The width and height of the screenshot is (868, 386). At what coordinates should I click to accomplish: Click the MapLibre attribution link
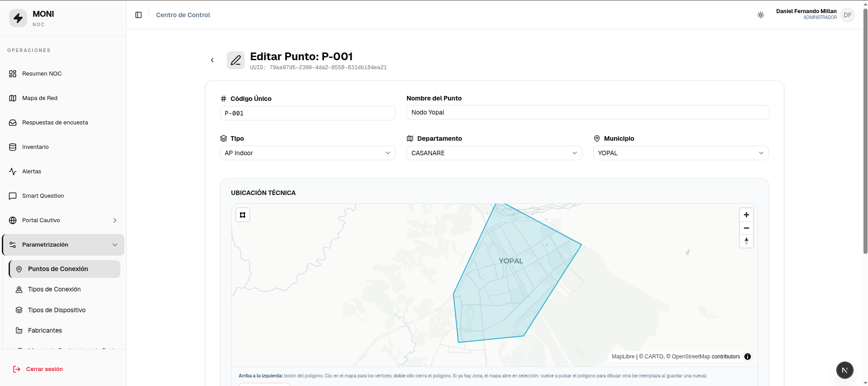tap(623, 357)
